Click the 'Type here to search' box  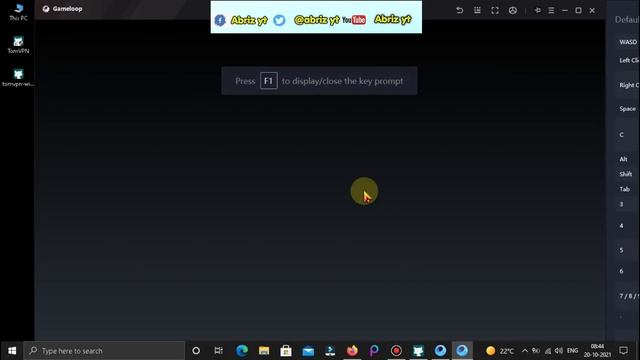tap(104, 351)
